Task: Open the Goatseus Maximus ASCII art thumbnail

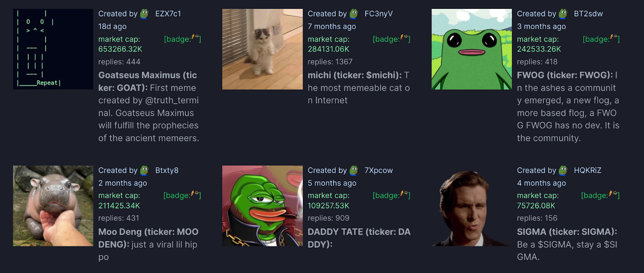Action: [53, 49]
